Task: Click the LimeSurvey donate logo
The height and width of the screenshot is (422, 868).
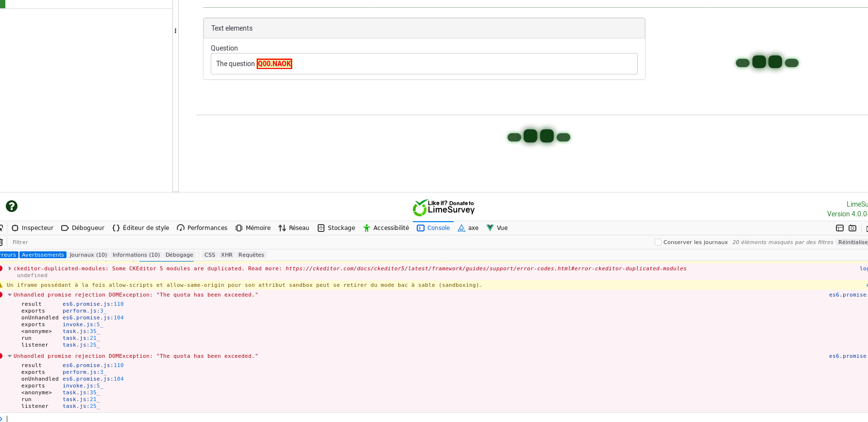Action: 443,208
